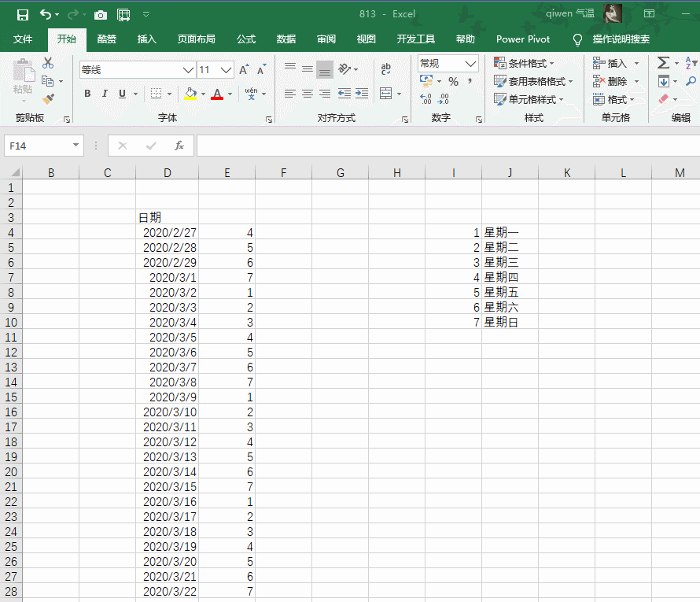The image size is (700, 602).
Task: Open the Font dialog launcher
Action: [x=269, y=120]
